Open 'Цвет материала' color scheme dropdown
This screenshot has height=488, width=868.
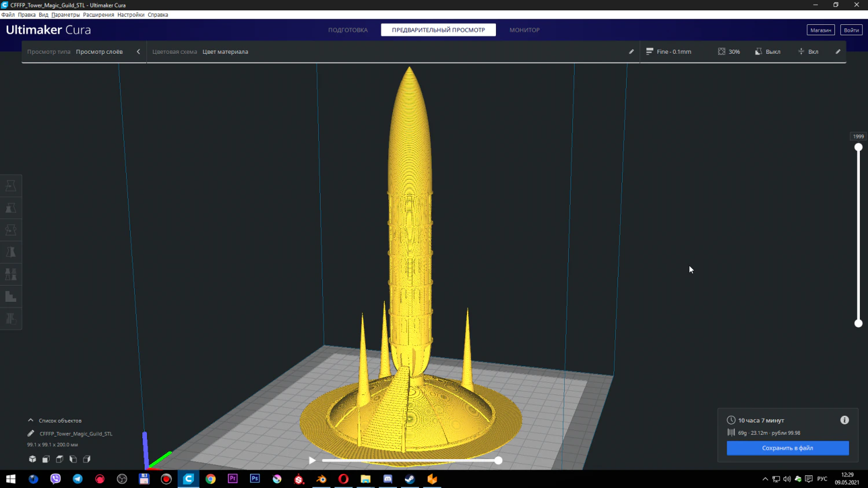coord(225,51)
